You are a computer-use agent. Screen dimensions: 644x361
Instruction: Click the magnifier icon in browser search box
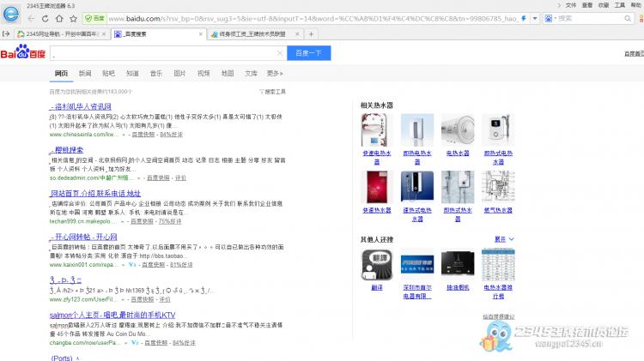pos(628,19)
